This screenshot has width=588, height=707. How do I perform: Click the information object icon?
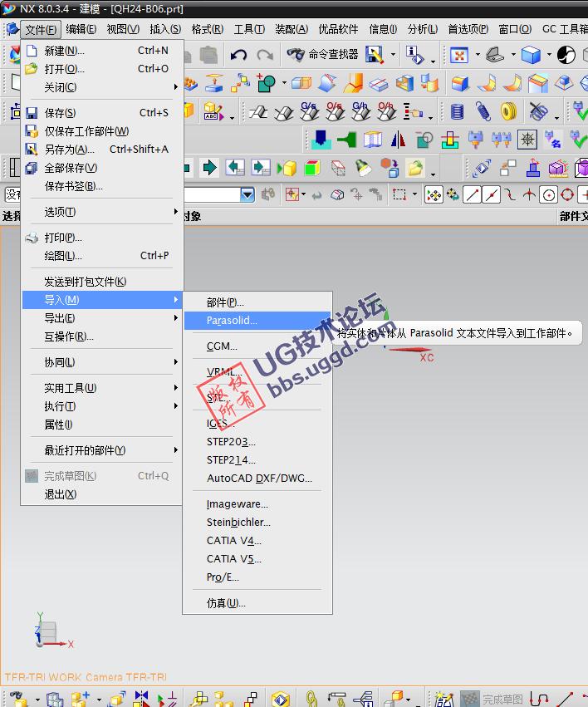[414, 55]
